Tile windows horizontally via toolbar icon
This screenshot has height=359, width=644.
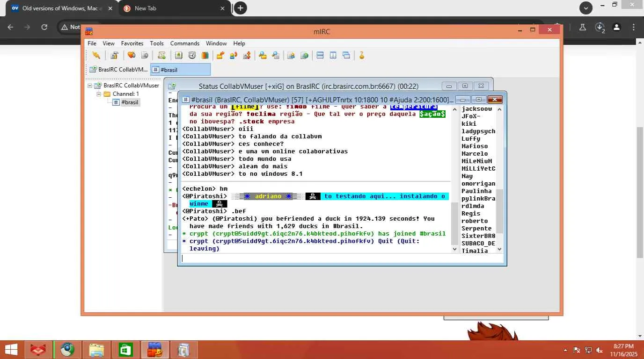coord(320,55)
